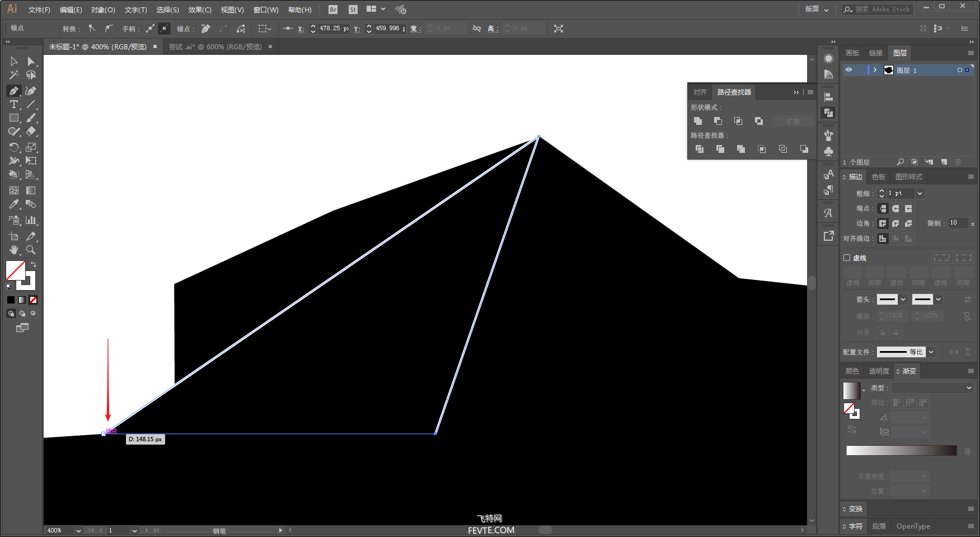Click Minus Back pathfinder icon
980x537 pixels.
804,149
